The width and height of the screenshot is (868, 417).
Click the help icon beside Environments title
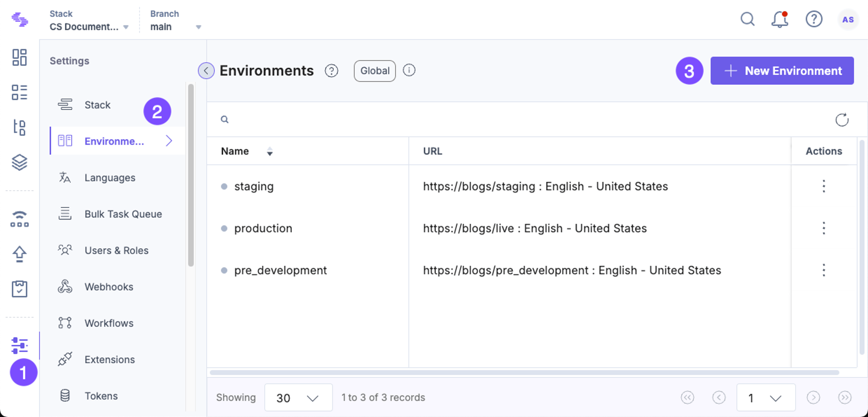331,71
